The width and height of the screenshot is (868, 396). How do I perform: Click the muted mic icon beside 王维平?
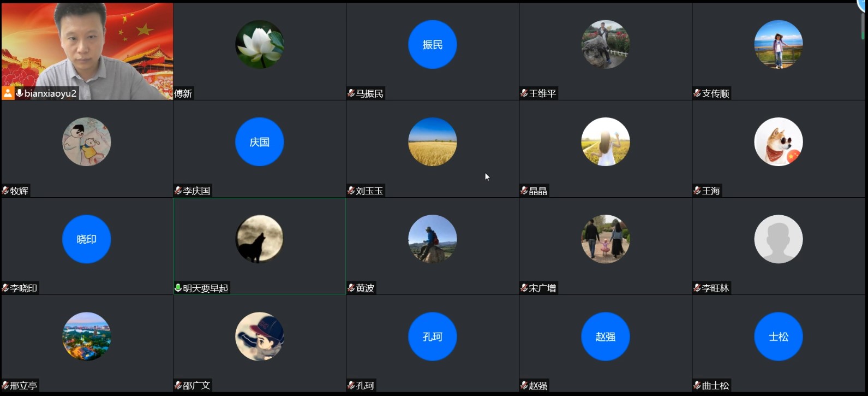[524, 93]
